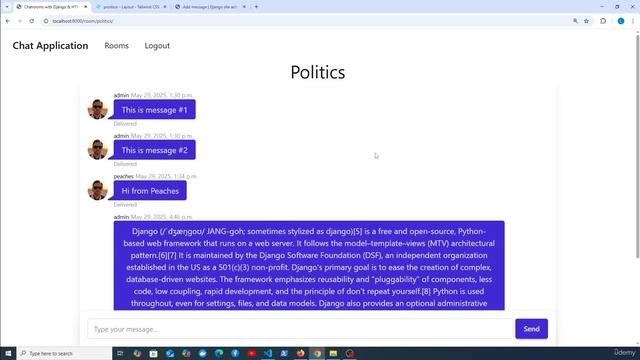
Task: Click the 'This is message #2' bubble
Action: click(154, 150)
